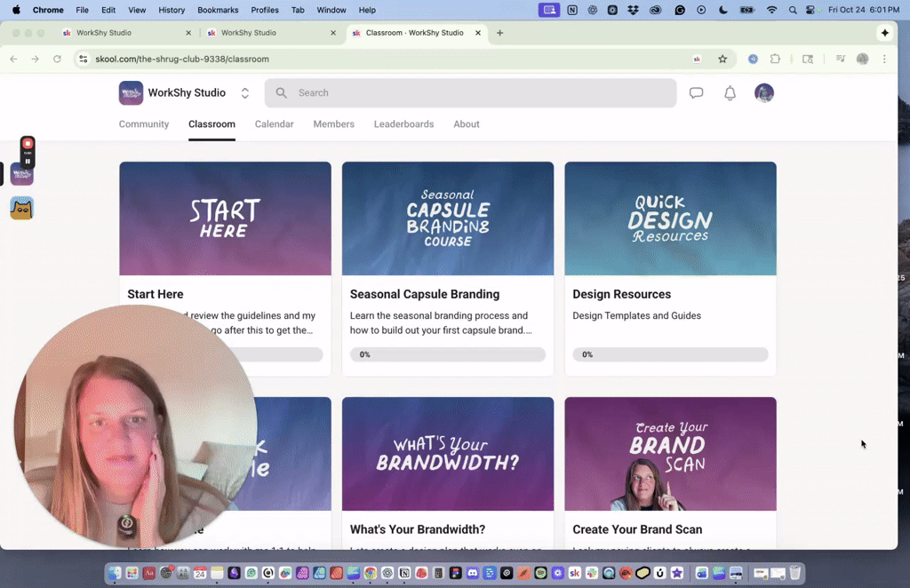Select the Classroom tab
This screenshot has height=588, width=910.
212,124
